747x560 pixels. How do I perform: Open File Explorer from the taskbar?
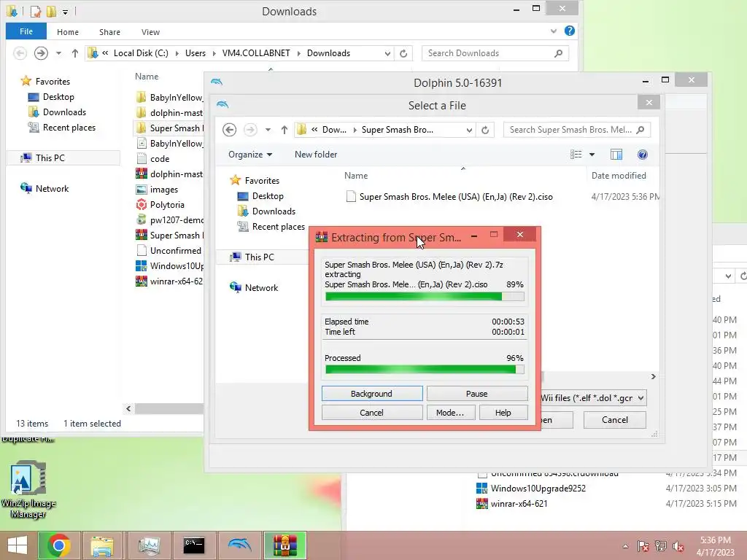click(x=102, y=545)
